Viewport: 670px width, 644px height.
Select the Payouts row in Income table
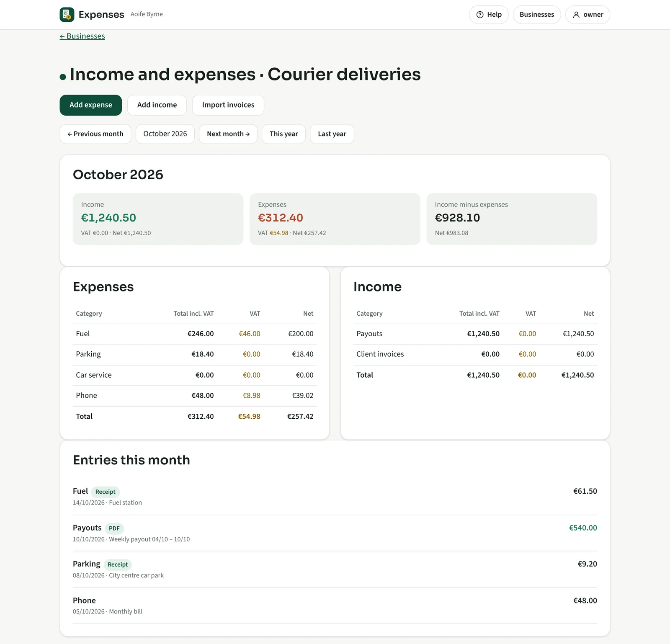(x=475, y=334)
